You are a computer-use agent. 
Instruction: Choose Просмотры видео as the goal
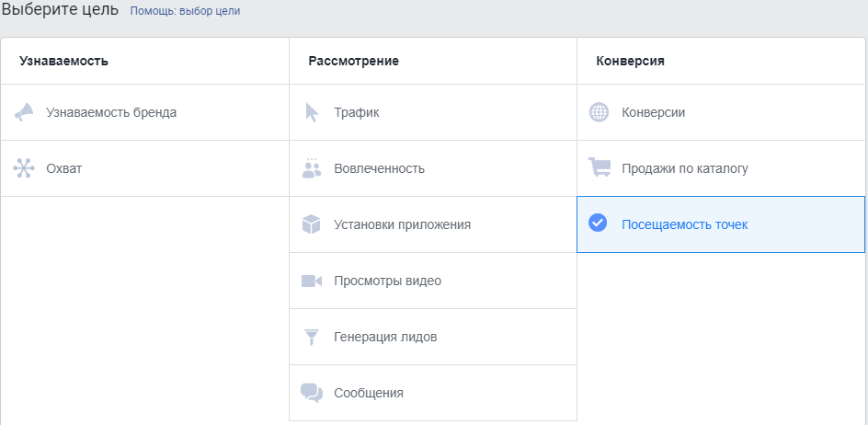click(387, 281)
